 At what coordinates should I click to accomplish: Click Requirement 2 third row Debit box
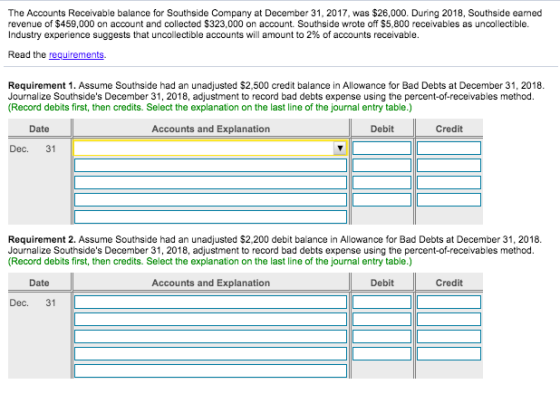(382, 336)
